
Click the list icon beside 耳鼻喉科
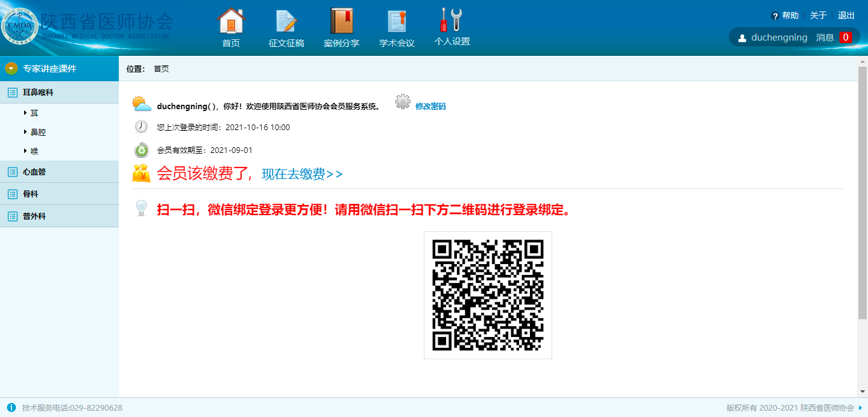click(12, 93)
